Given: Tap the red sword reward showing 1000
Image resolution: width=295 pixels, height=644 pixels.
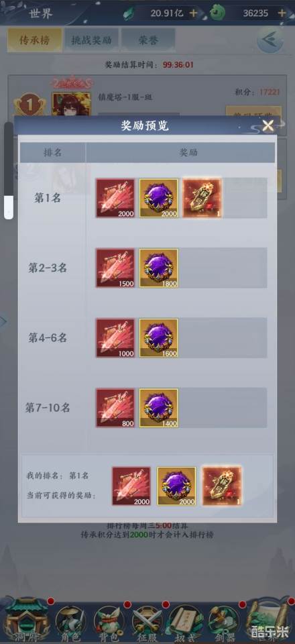Looking at the screenshot, I should coord(115,338).
